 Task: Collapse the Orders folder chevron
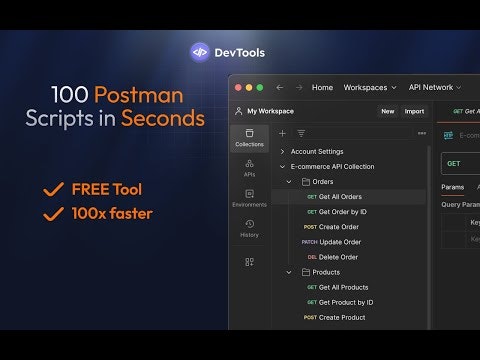coord(289,182)
